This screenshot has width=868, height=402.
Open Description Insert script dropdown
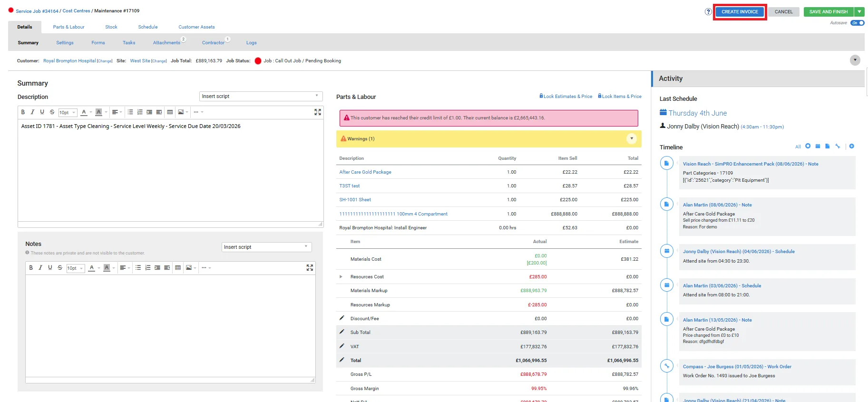click(261, 96)
